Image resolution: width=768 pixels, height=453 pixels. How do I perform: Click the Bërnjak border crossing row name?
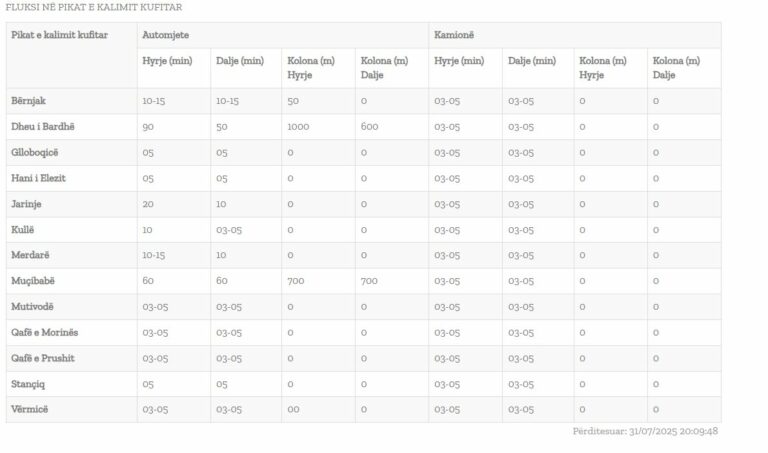28,101
